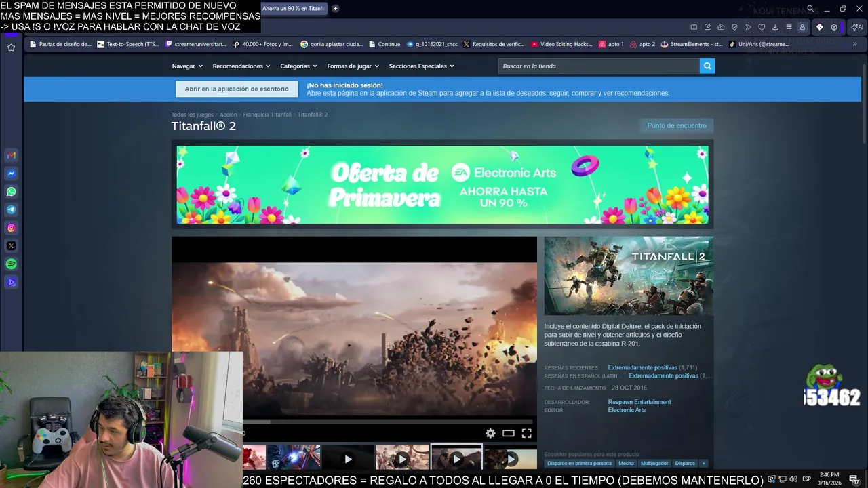Click the heart favorites toolbar icon
The height and width of the screenshot is (488, 868).
[x=762, y=27]
